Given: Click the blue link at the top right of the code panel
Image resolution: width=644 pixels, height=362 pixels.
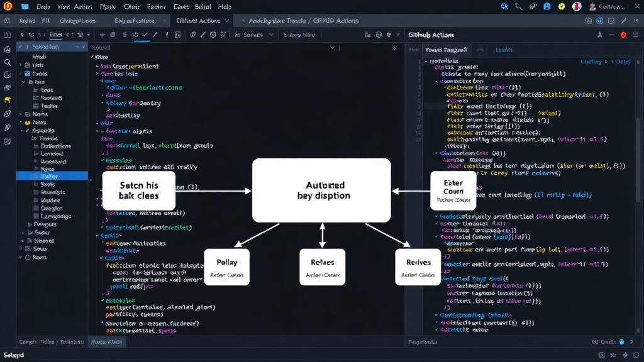Looking at the screenshot, I should 606,62.
